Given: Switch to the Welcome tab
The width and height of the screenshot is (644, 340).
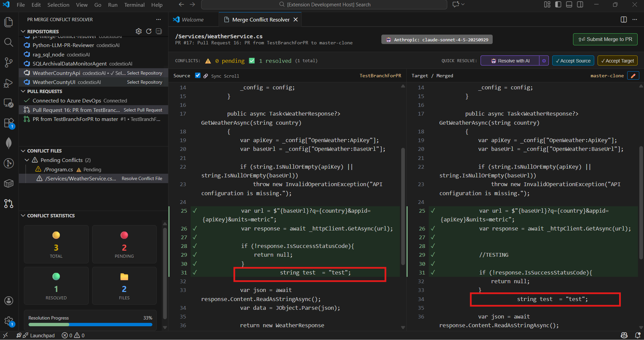Looking at the screenshot, I should click(193, 19).
